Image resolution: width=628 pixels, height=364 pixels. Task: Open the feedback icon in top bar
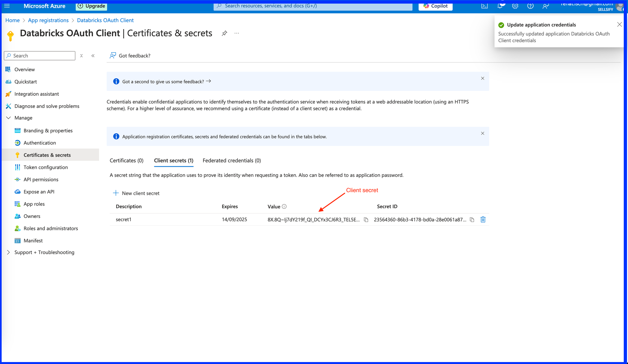[x=546, y=6]
